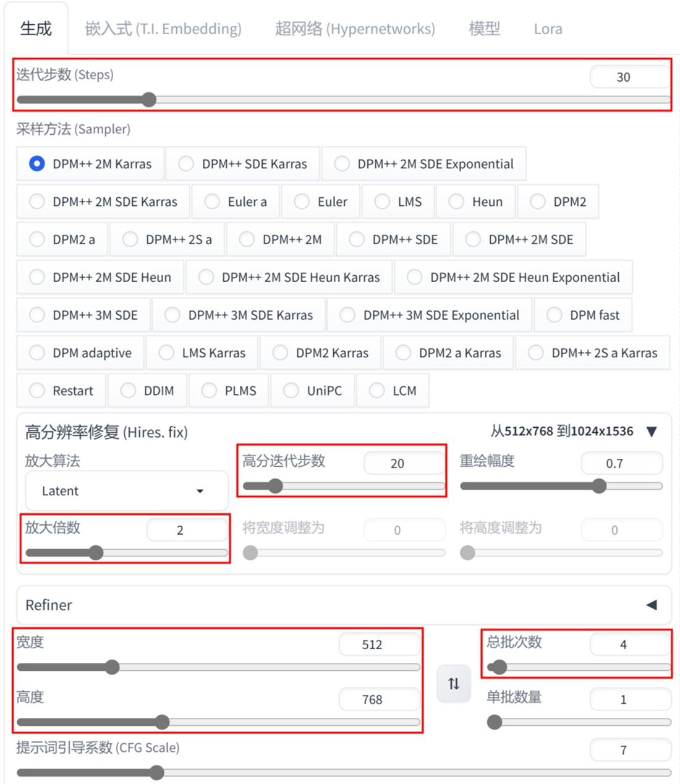Pick the UniPC sampler option

[313, 391]
